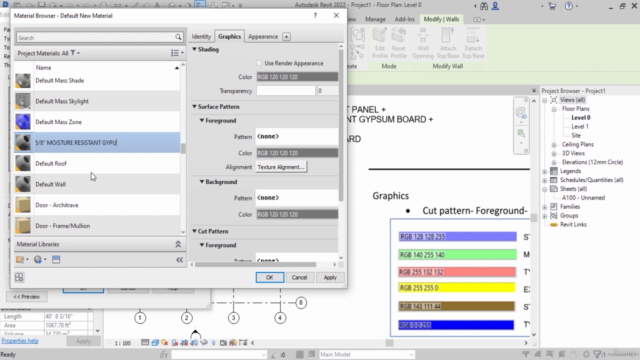Click the library folder icon in the Material Libraries toolbar

[x=20, y=260]
